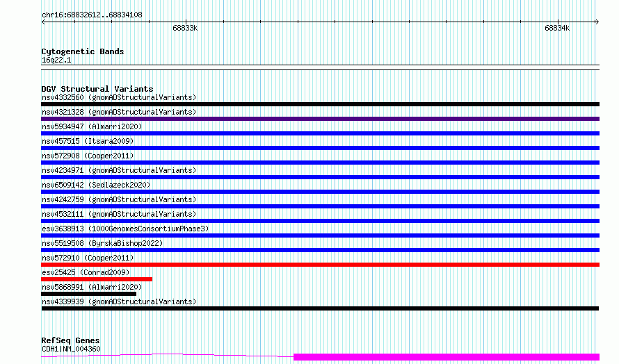This screenshot has height=364, width=619.
Task: Open esv3638913 1000Genomes variant label
Action: point(125,229)
